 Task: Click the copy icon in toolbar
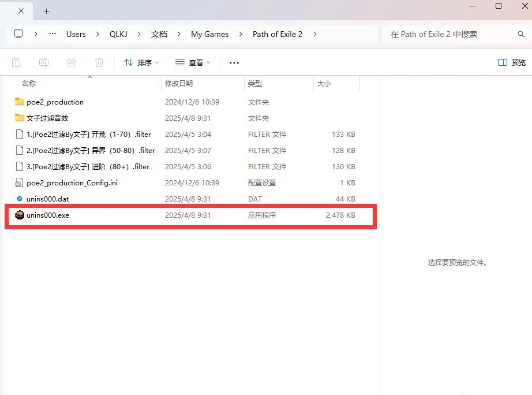[16, 62]
